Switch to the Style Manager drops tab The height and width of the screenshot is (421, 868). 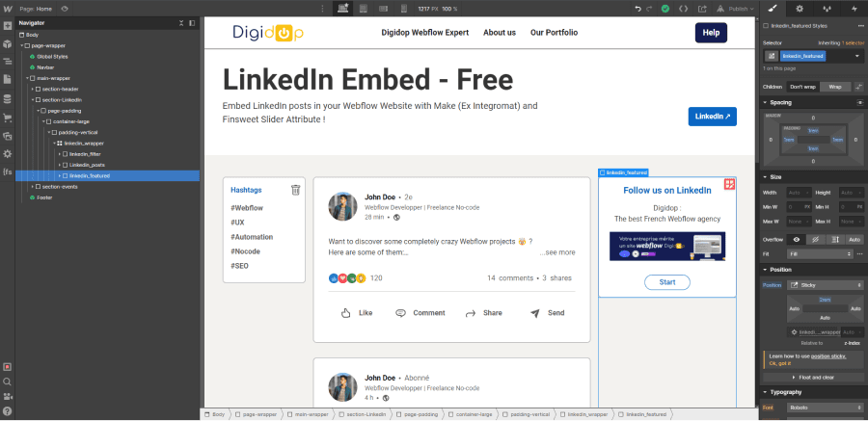click(827, 9)
